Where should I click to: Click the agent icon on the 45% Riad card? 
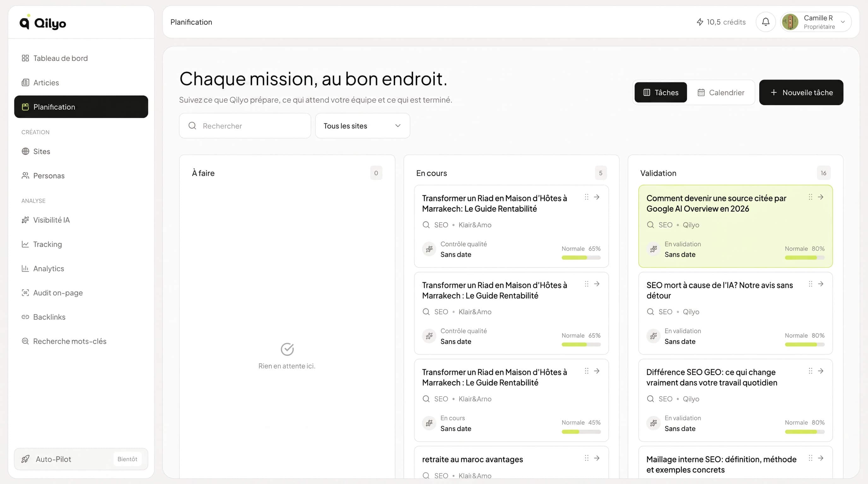coord(429,423)
